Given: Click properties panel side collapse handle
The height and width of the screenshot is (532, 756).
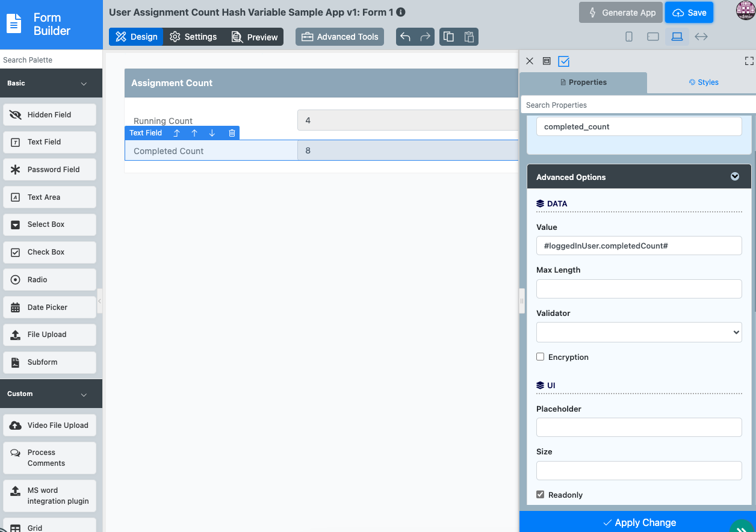Looking at the screenshot, I should coord(522,301).
